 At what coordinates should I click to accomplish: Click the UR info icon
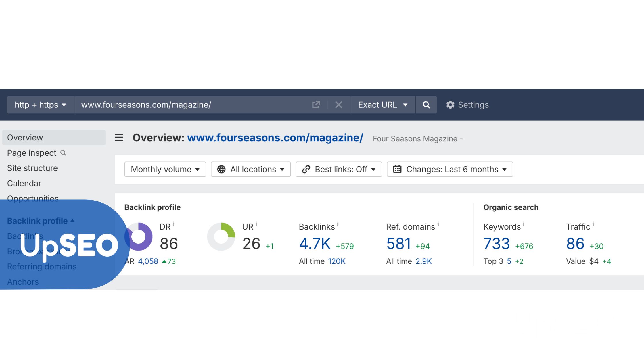(256, 224)
